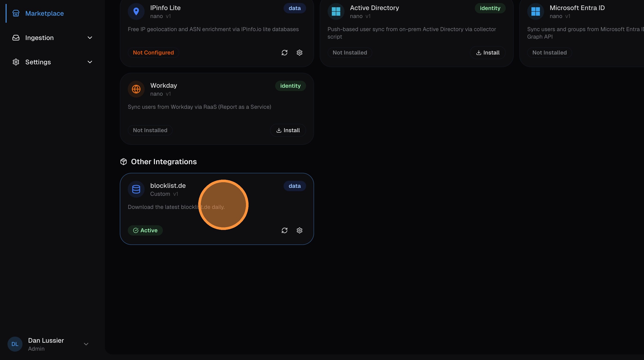Click the Workday identity tag
Screen dimensions: 644x360
click(290, 86)
